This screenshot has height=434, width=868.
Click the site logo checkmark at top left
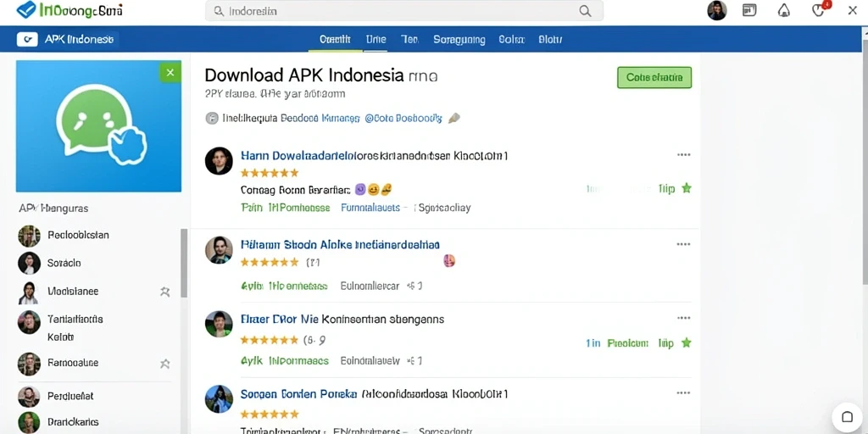coord(26,8)
